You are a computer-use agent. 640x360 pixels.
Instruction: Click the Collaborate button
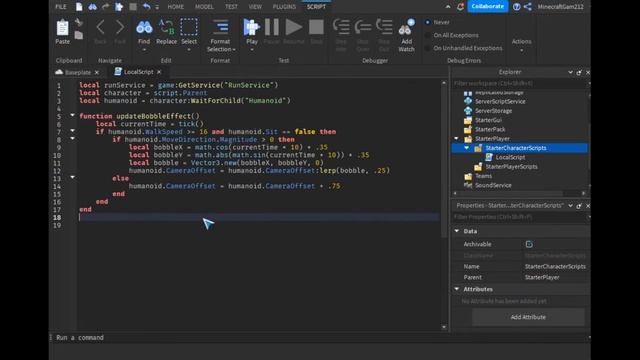(487, 7)
